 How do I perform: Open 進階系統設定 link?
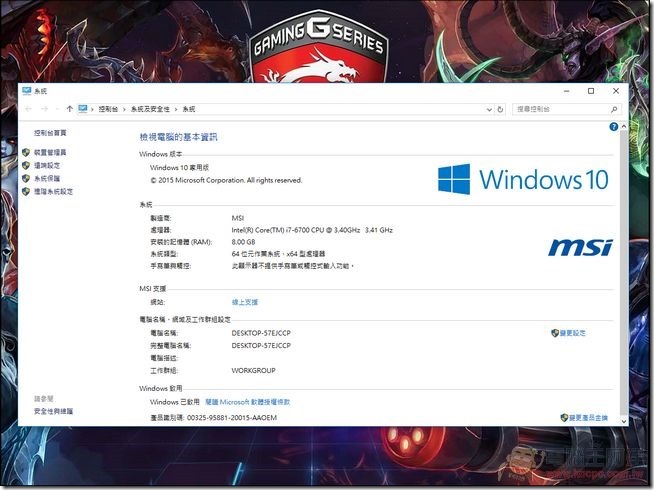pos(53,191)
